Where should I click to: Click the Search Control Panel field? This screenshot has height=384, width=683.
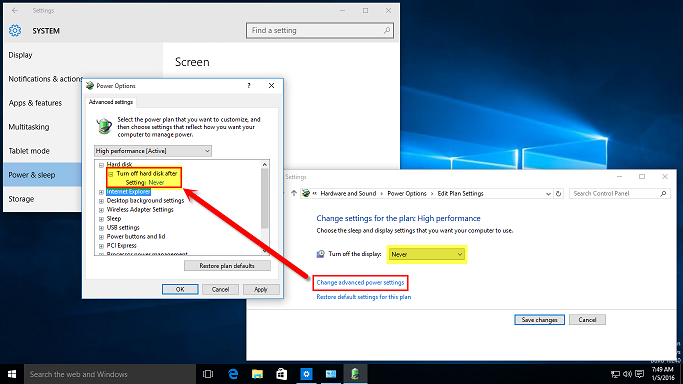[x=619, y=194]
